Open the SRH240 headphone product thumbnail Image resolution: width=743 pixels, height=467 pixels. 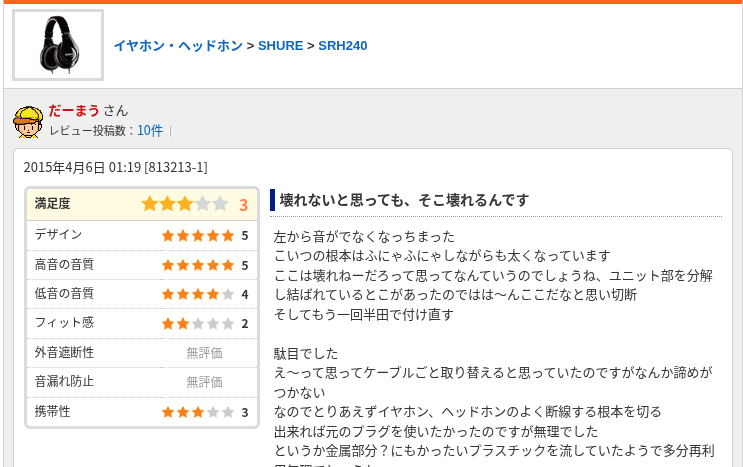tap(58, 45)
